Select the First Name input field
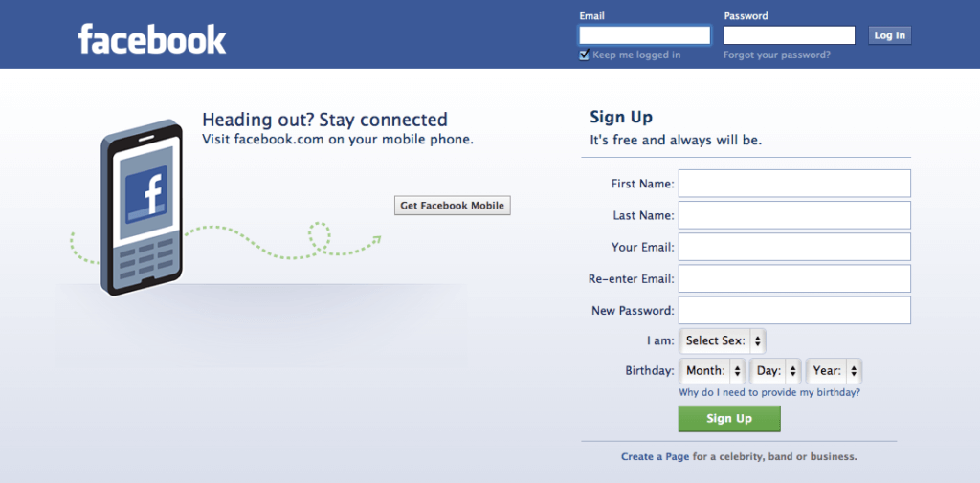The width and height of the screenshot is (980, 483). click(794, 184)
